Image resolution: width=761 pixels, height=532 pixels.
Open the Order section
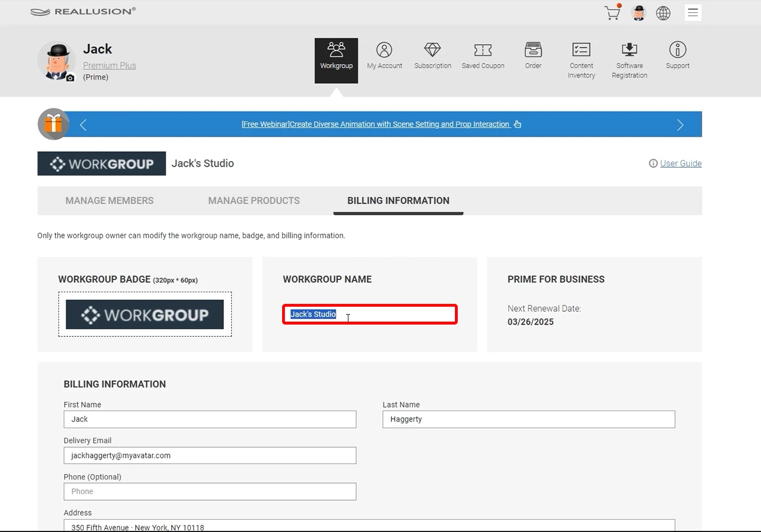533,56
